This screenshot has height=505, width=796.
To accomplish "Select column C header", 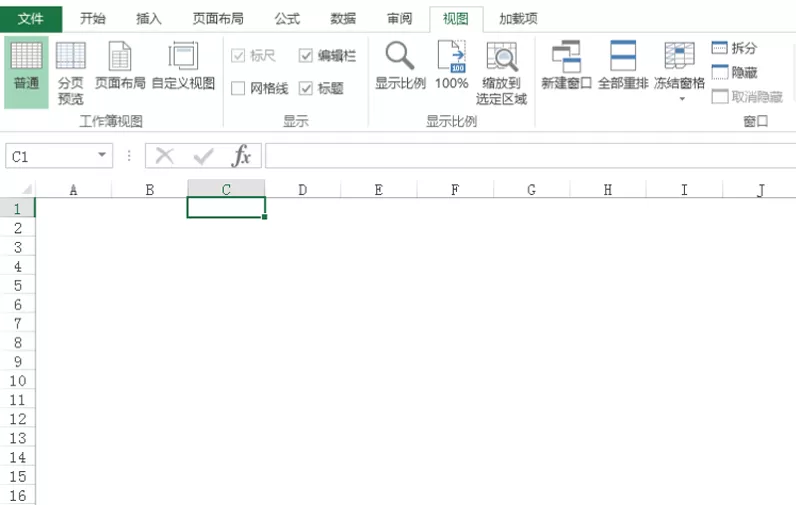I will 226,189.
